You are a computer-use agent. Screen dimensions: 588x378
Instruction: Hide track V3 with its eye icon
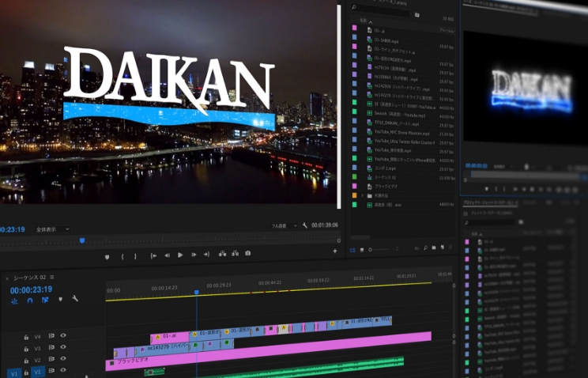point(63,347)
